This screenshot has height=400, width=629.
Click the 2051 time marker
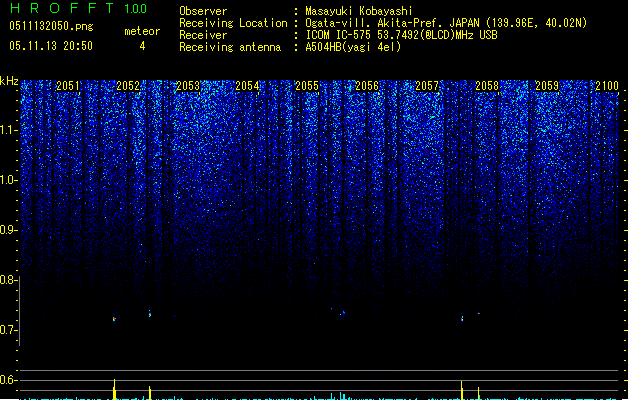coord(68,86)
